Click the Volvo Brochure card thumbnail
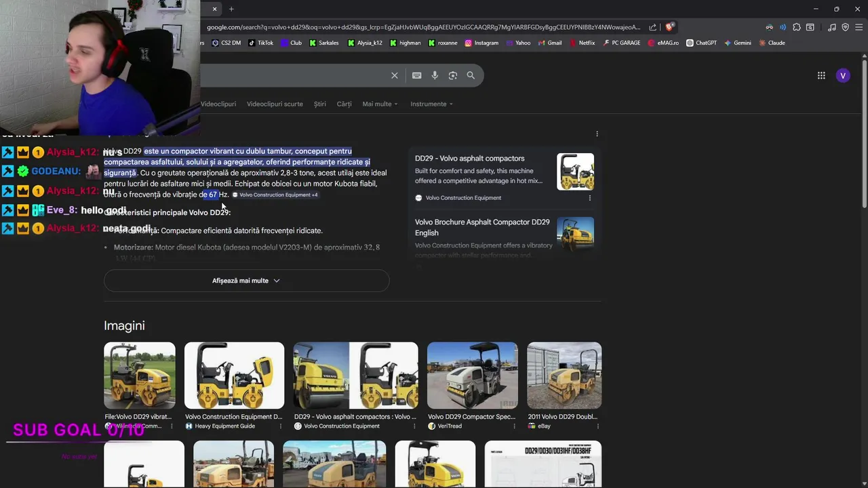The height and width of the screenshot is (488, 868). (x=575, y=234)
